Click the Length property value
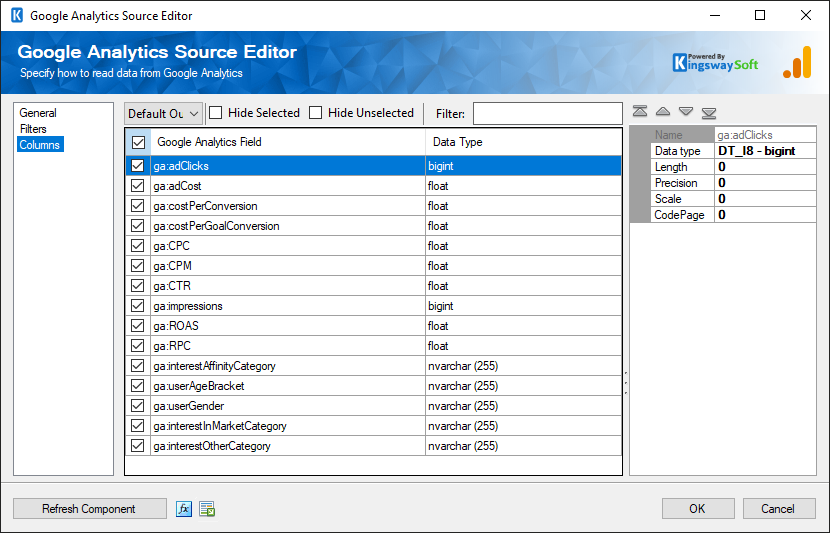The image size is (830, 533). pos(765,167)
